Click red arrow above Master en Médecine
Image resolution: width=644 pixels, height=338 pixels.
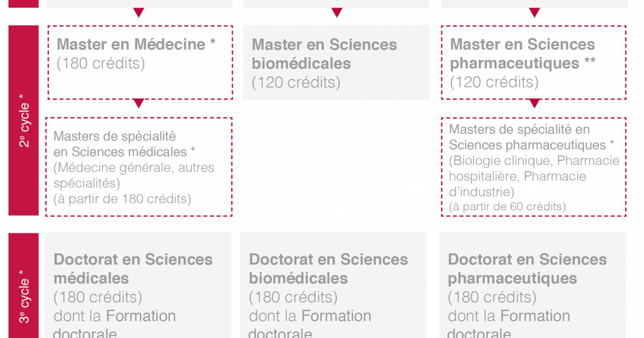pyautogui.click(x=139, y=12)
